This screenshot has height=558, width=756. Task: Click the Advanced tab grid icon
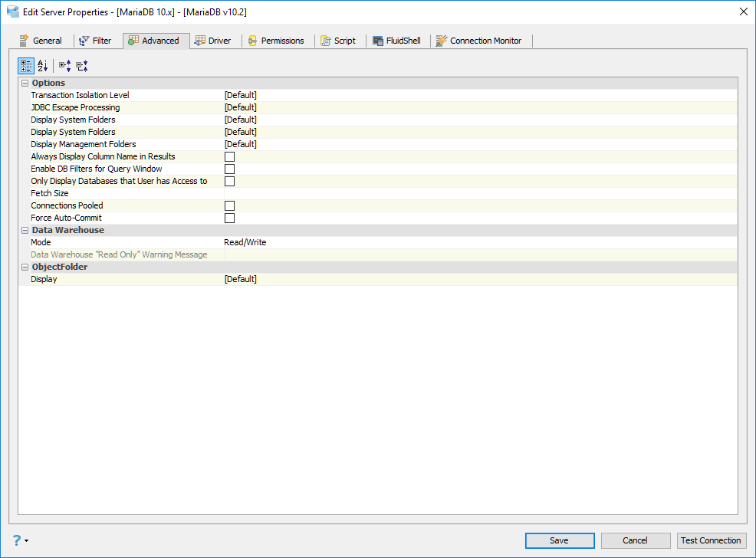[x=133, y=41]
